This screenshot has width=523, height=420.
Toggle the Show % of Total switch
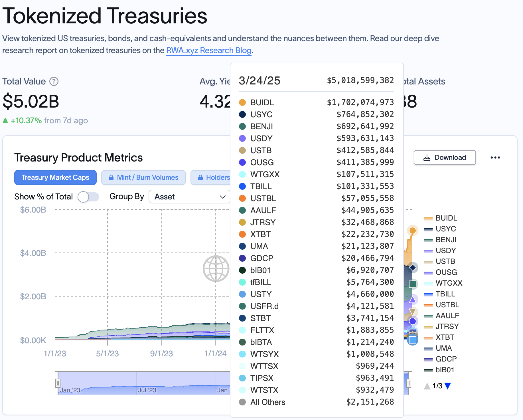[88, 197]
